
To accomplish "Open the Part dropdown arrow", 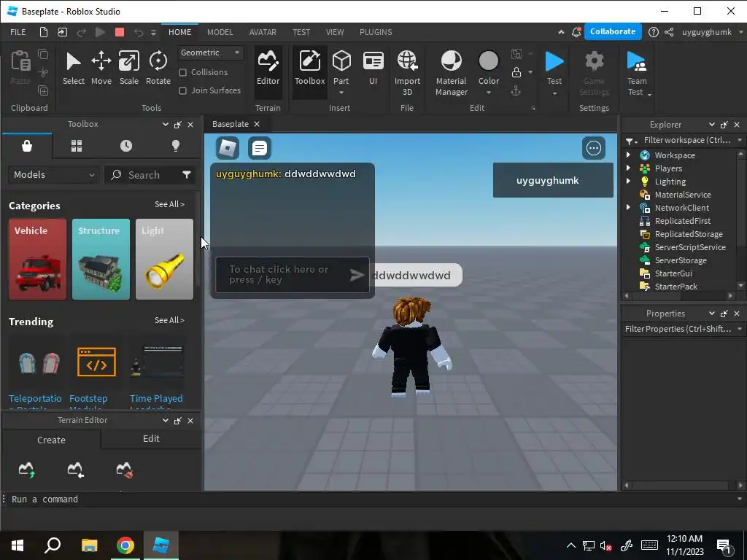I will pos(341,93).
